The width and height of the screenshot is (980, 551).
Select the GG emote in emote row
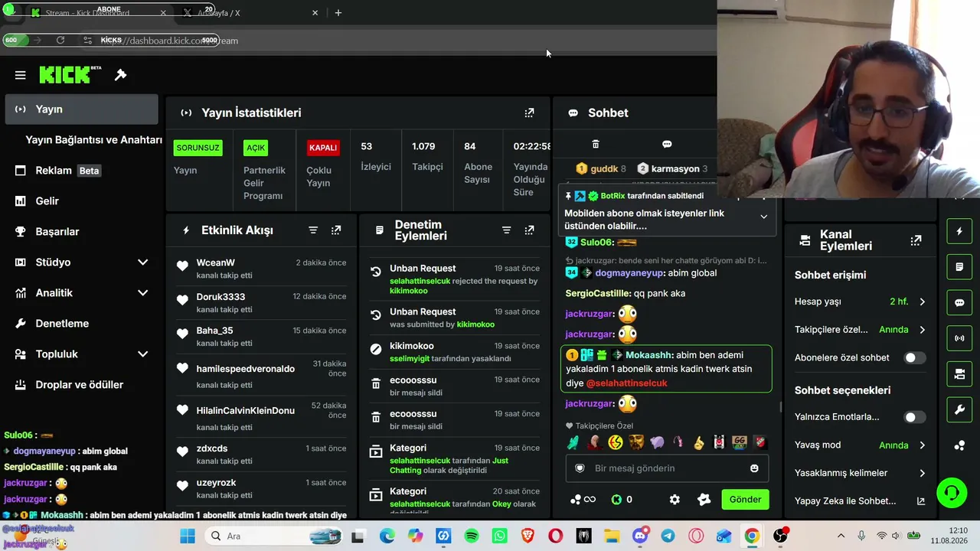[739, 442]
